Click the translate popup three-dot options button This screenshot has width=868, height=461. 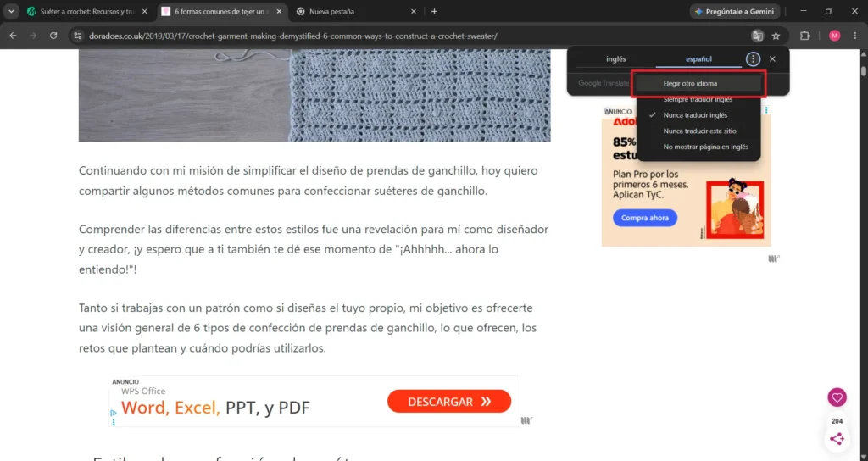click(753, 58)
